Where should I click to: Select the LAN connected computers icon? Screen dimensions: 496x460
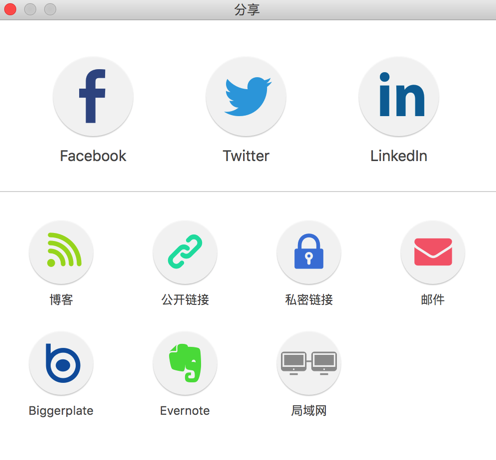pyautogui.click(x=309, y=363)
